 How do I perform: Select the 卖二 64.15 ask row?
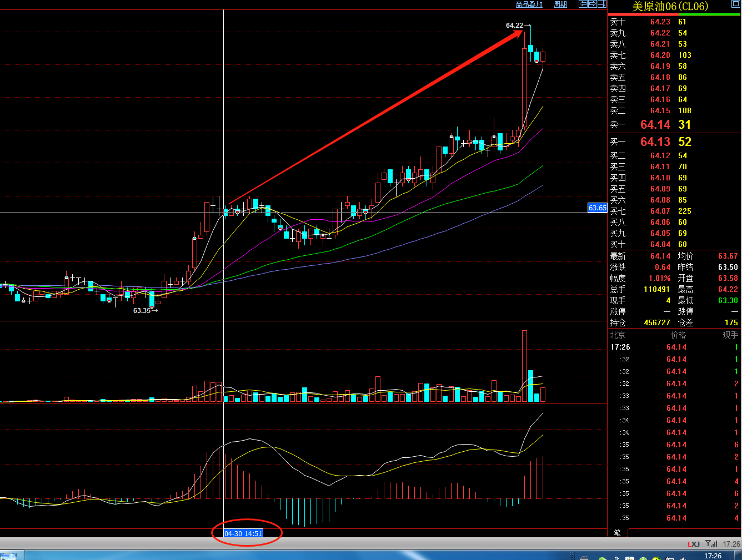click(674, 110)
